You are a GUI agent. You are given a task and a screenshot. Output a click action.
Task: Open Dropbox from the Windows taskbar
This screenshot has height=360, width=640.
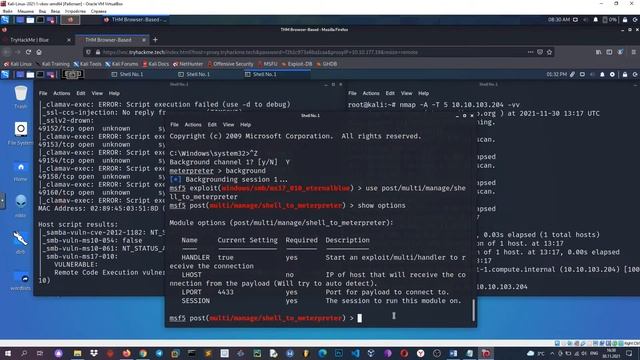pos(94,353)
